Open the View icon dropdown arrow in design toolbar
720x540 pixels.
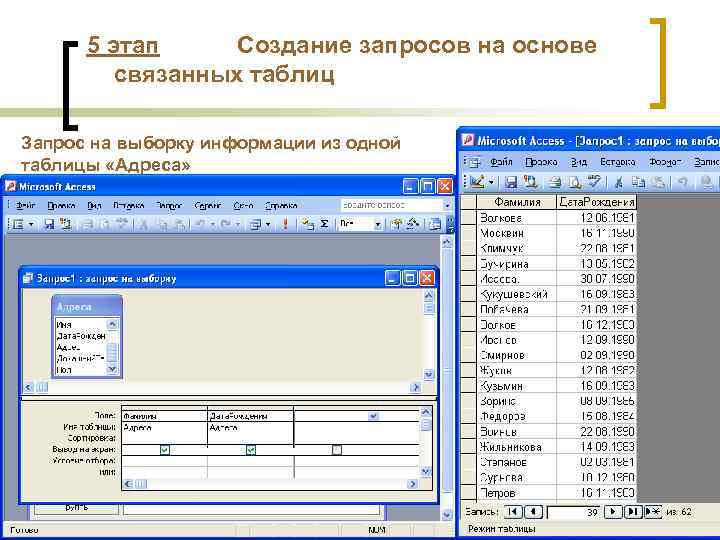click(31, 225)
